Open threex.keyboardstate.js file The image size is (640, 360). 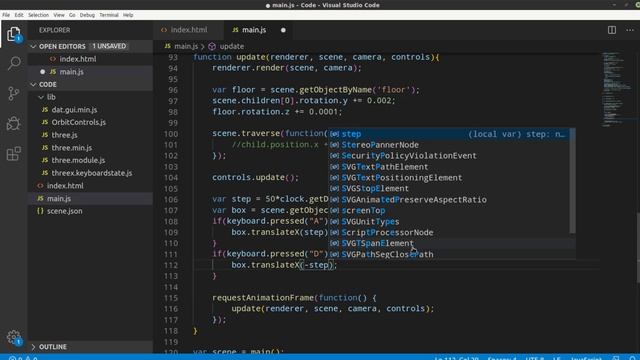(90, 173)
